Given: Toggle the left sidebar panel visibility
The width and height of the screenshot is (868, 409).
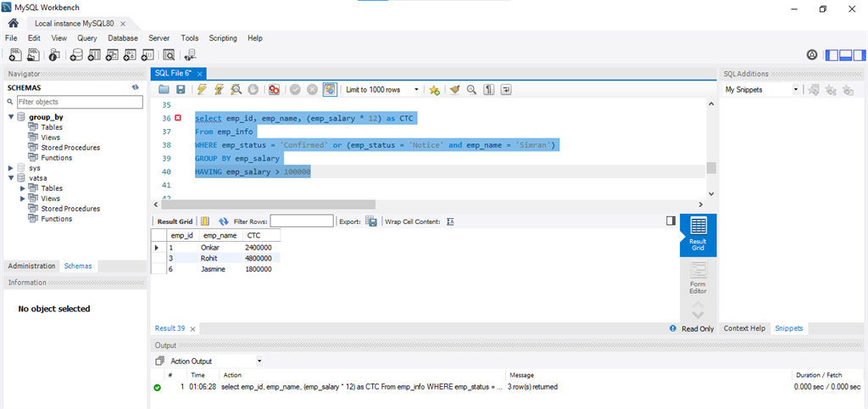Looking at the screenshot, I should click(832, 55).
